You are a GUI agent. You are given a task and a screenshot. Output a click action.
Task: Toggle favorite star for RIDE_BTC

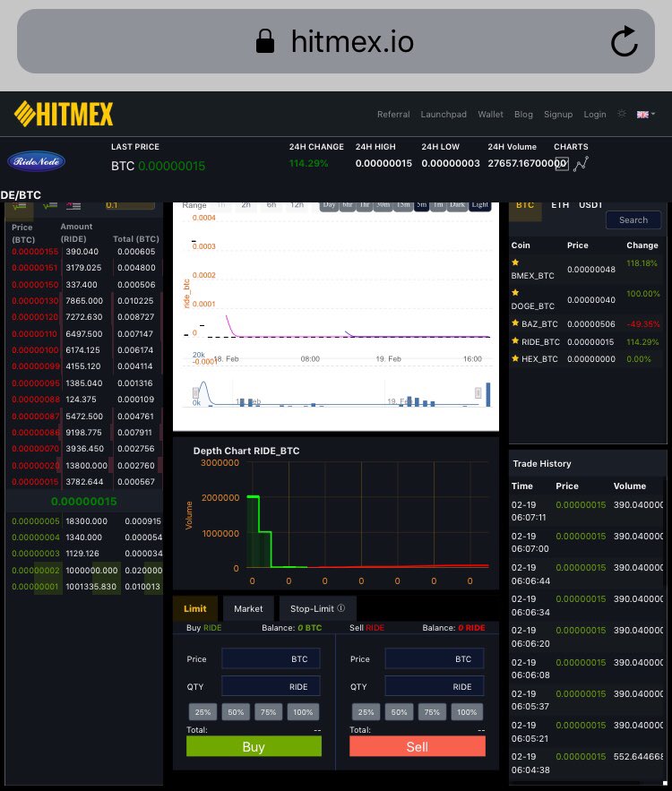[x=515, y=341]
